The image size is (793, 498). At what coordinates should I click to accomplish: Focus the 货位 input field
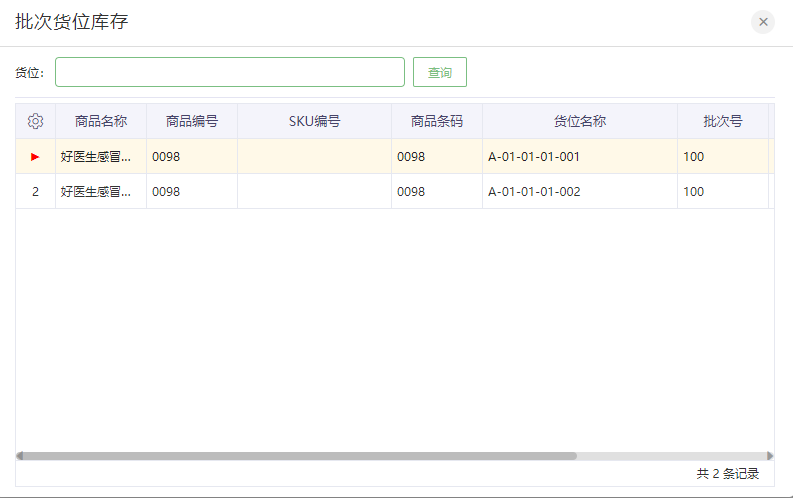230,72
